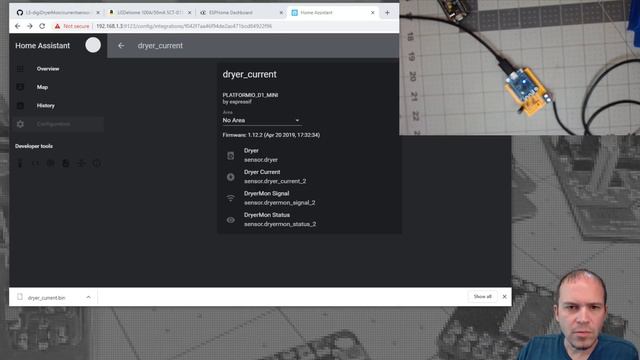640x360 pixels.
Task: Open the DryerMon Signal entity row
Action: pyautogui.click(x=309, y=198)
